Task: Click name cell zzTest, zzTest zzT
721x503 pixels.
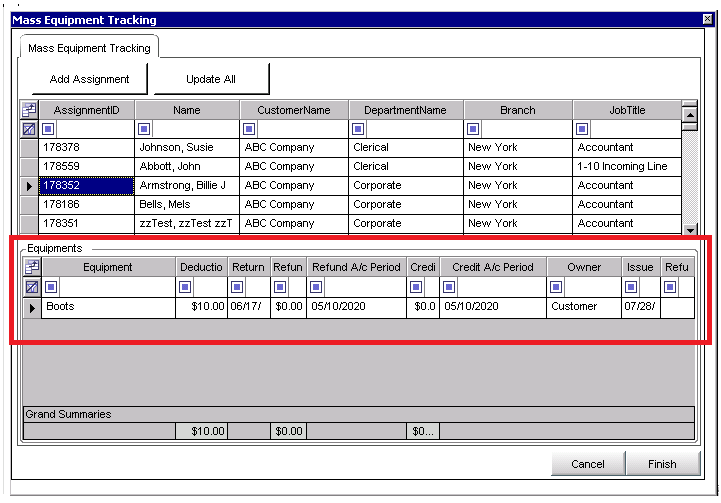Action: pos(187,223)
